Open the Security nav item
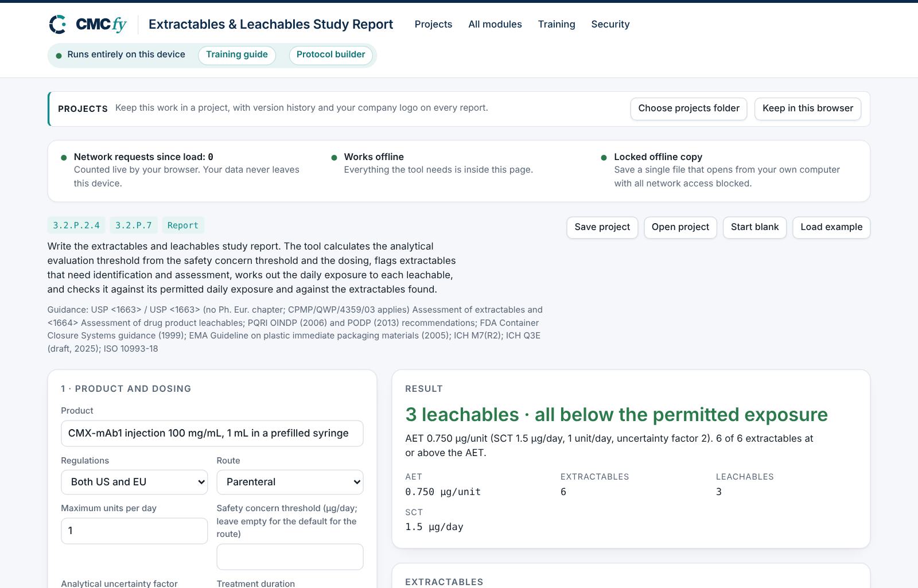Screen dimensions: 918x588 [610, 24]
